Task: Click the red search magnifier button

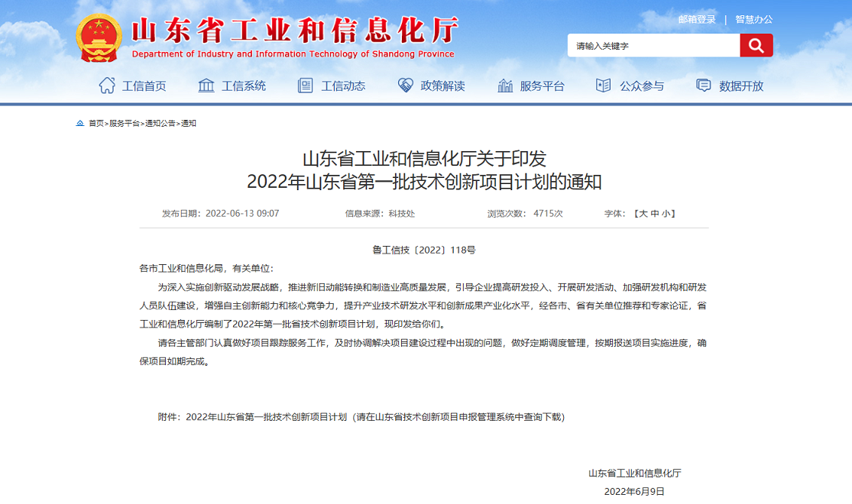Action: pyautogui.click(x=756, y=45)
